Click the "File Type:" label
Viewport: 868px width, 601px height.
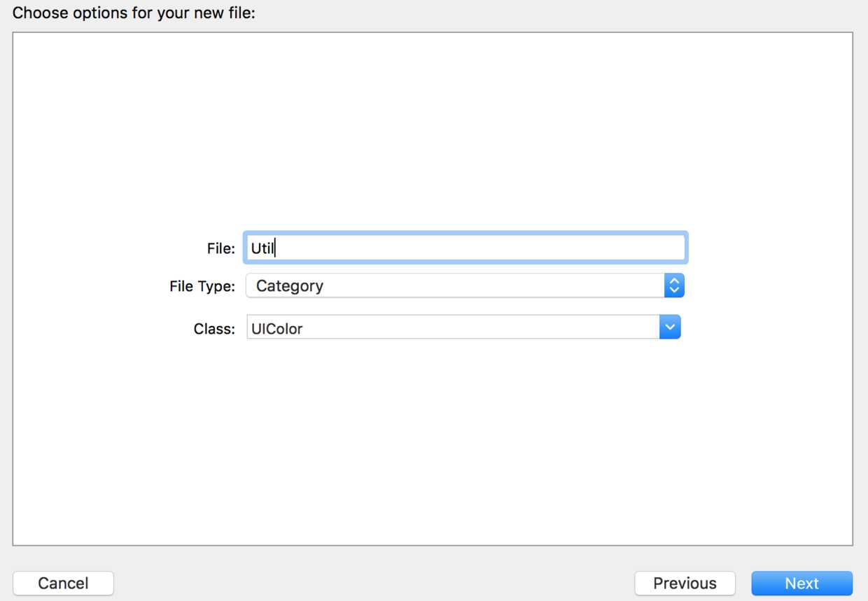202,286
